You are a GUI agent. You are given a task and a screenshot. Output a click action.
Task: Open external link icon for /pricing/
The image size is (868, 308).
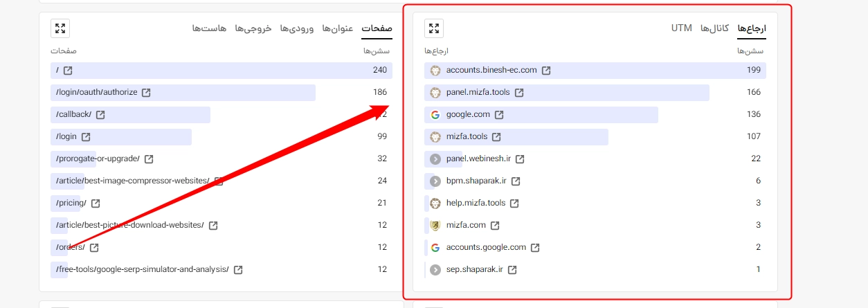pyautogui.click(x=96, y=203)
